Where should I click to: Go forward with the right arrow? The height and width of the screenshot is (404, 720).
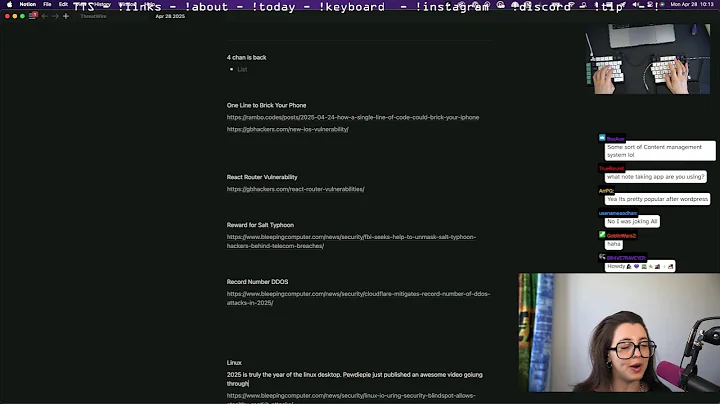[x=55, y=16]
